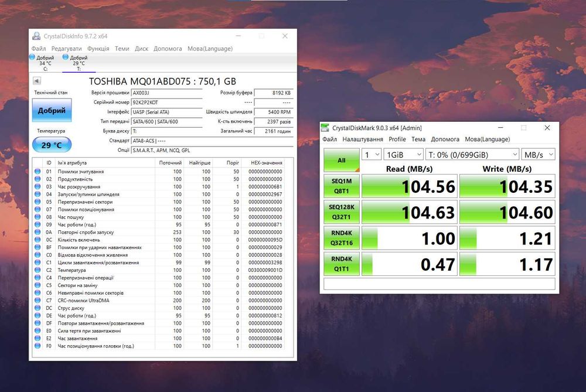
Task: Open Диск menu in CrystalDiskInfo
Action: pyautogui.click(x=141, y=49)
